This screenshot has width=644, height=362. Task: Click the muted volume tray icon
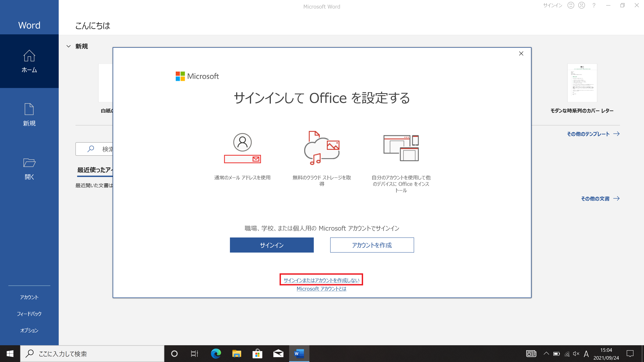pyautogui.click(x=576, y=354)
